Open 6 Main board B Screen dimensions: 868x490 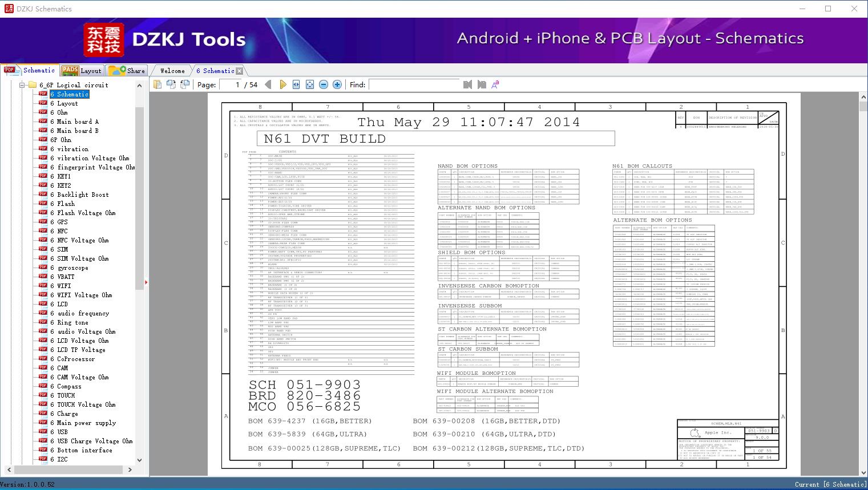point(74,131)
